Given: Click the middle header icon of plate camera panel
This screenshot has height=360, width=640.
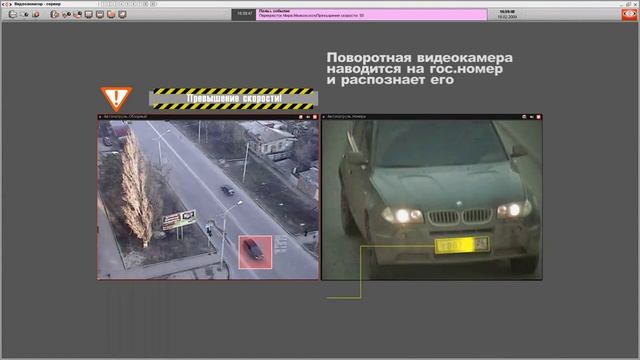Looking at the screenshot, I should pos(531,117).
